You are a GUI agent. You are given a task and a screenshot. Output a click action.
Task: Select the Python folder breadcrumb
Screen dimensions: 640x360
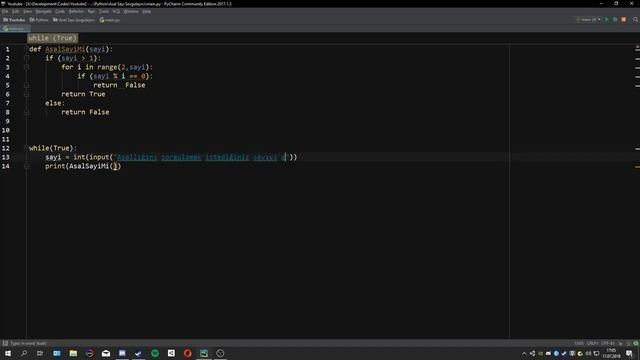[39, 20]
